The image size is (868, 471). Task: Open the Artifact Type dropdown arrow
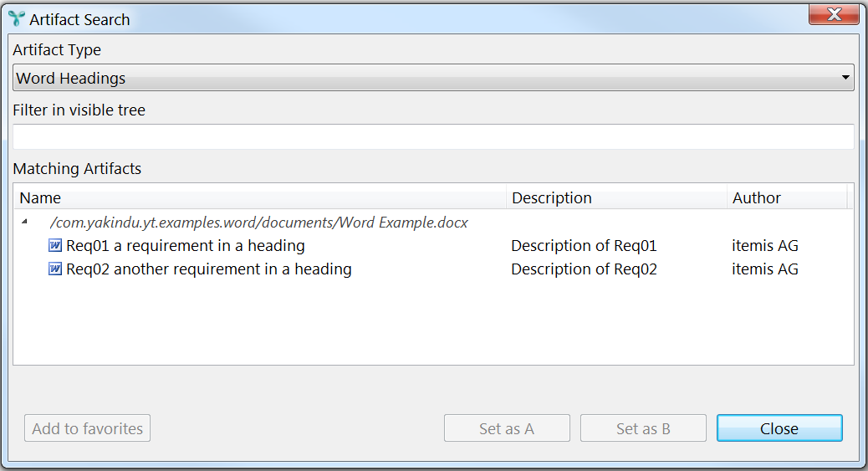[845, 78]
